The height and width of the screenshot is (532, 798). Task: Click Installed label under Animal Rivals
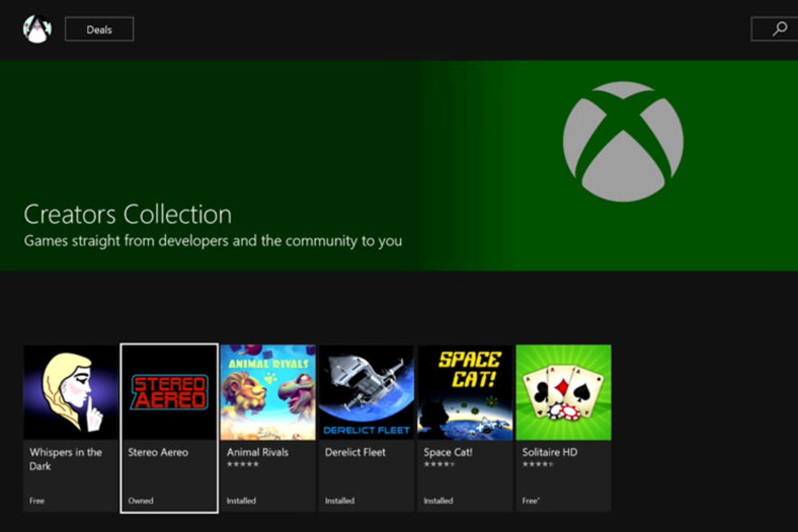241,501
